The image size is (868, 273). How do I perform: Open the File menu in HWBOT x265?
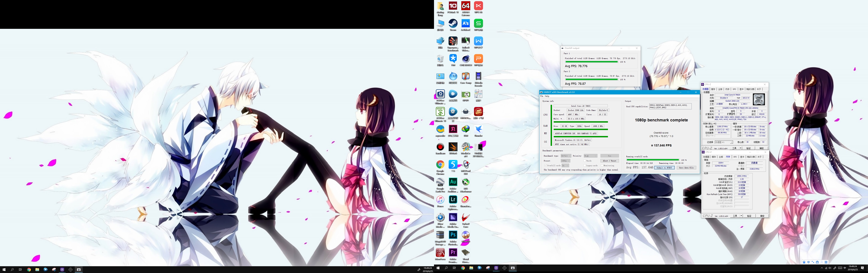[x=542, y=96]
